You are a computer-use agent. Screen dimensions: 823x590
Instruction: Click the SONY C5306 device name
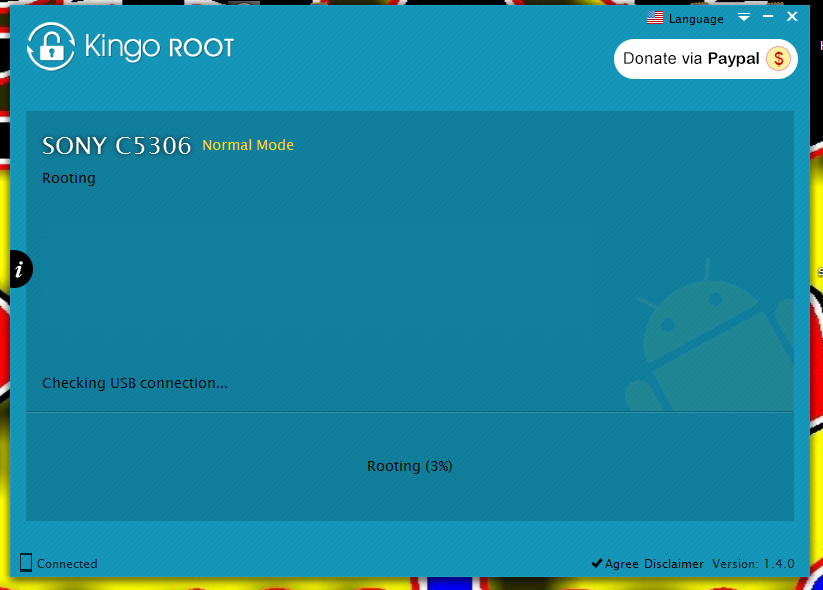pyautogui.click(x=116, y=146)
